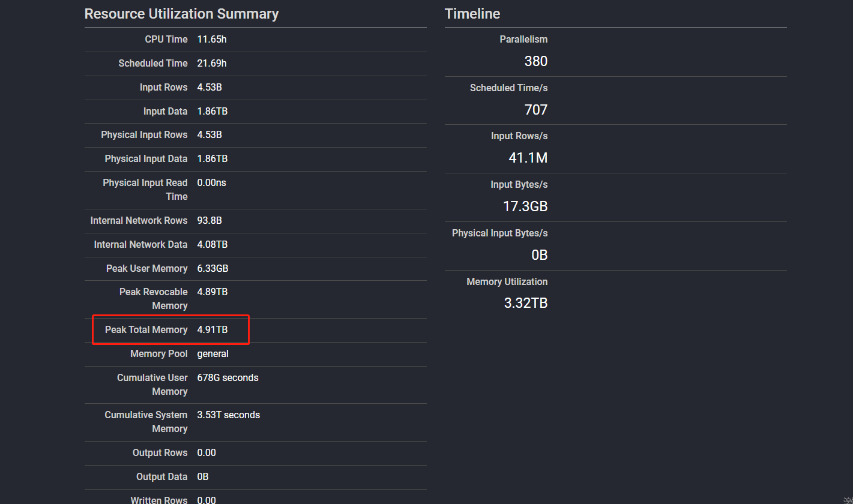Click the Input Data label
This screenshot has width=853, height=504.
[x=166, y=111]
